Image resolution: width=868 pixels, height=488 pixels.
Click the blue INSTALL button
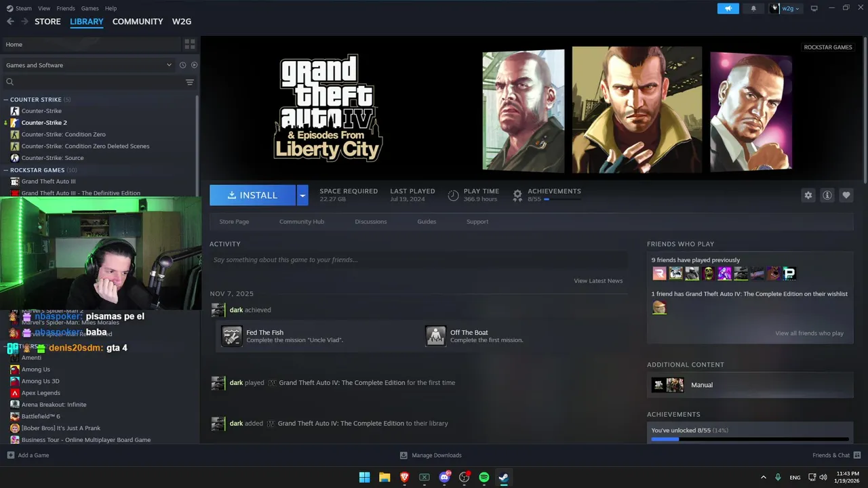point(252,195)
